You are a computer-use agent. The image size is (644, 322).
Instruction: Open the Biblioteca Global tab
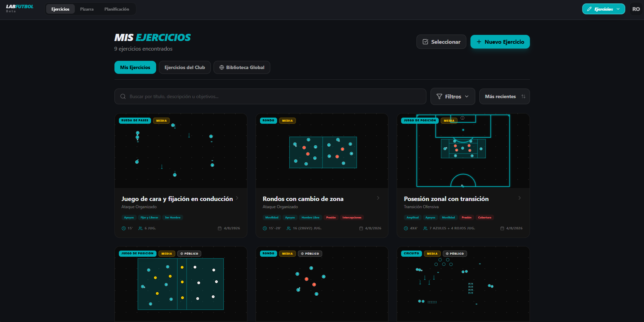(x=242, y=67)
